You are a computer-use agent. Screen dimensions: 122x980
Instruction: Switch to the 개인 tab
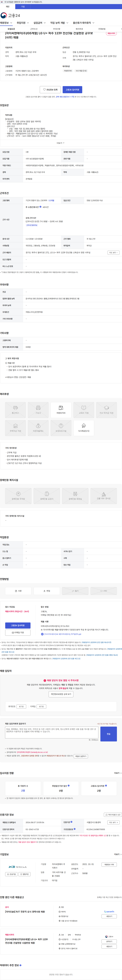[x=8, y=6]
